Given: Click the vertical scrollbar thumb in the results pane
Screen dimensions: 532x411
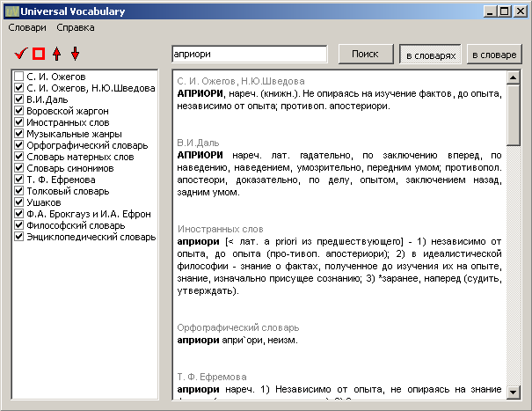Looking at the screenshot, I should pos(514,114).
